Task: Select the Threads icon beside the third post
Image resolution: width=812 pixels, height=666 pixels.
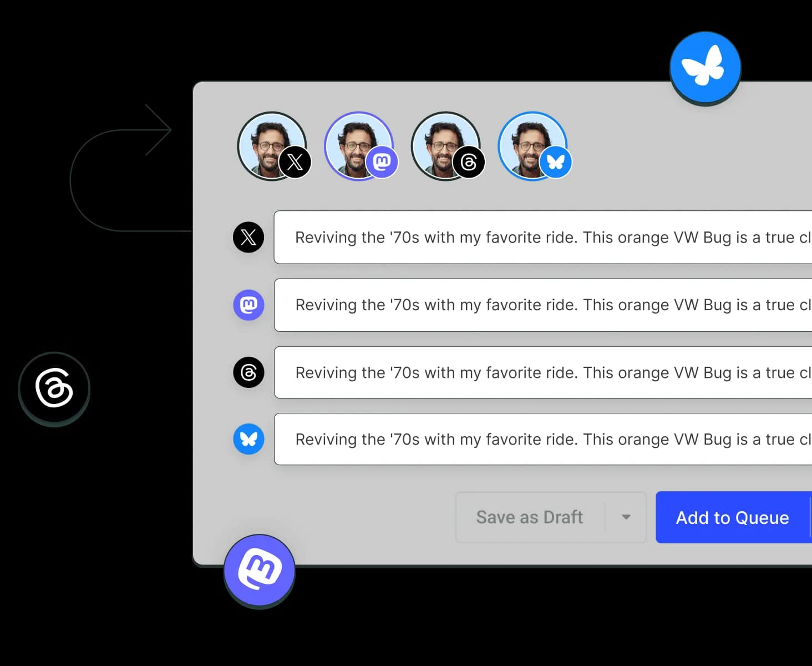Action: (x=248, y=372)
